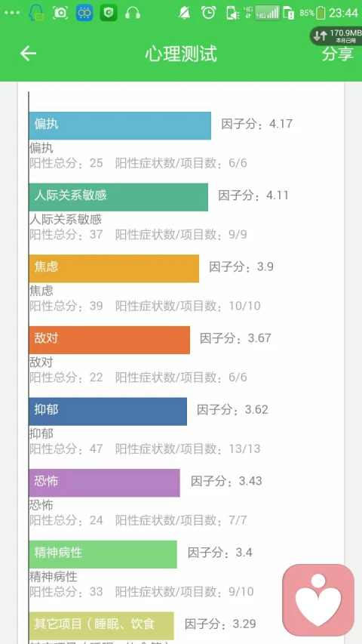Viewport: 362px width, 644px height.
Task: Tap the muted bell notification icon
Action: (184, 13)
